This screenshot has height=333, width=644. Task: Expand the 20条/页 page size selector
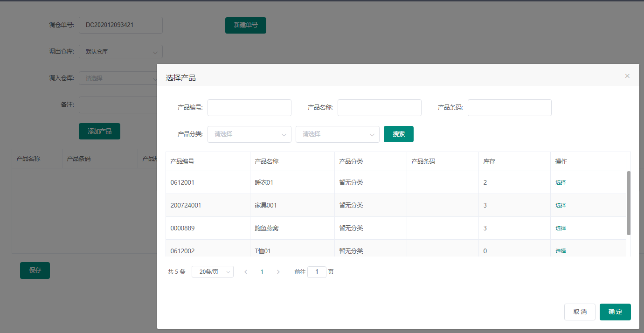212,272
